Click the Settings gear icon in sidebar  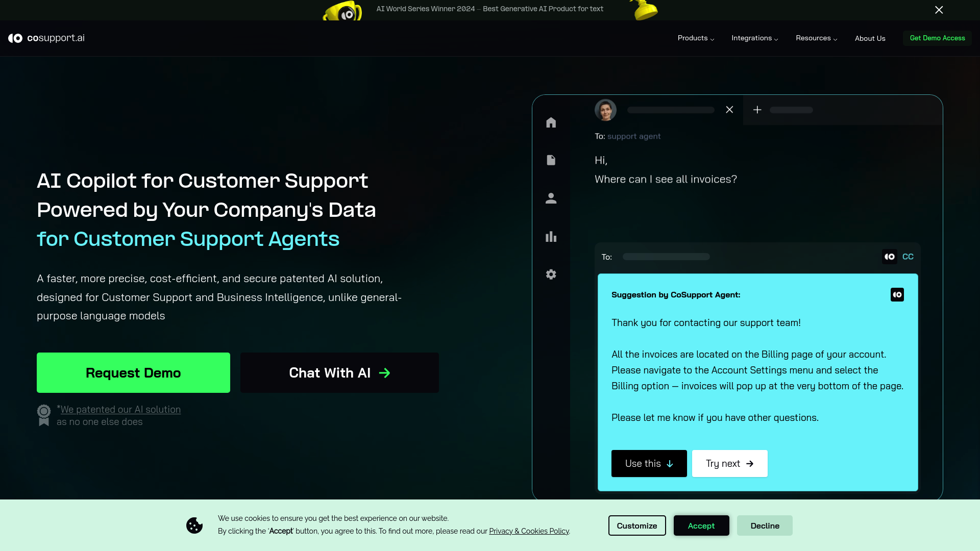pos(551,274)
